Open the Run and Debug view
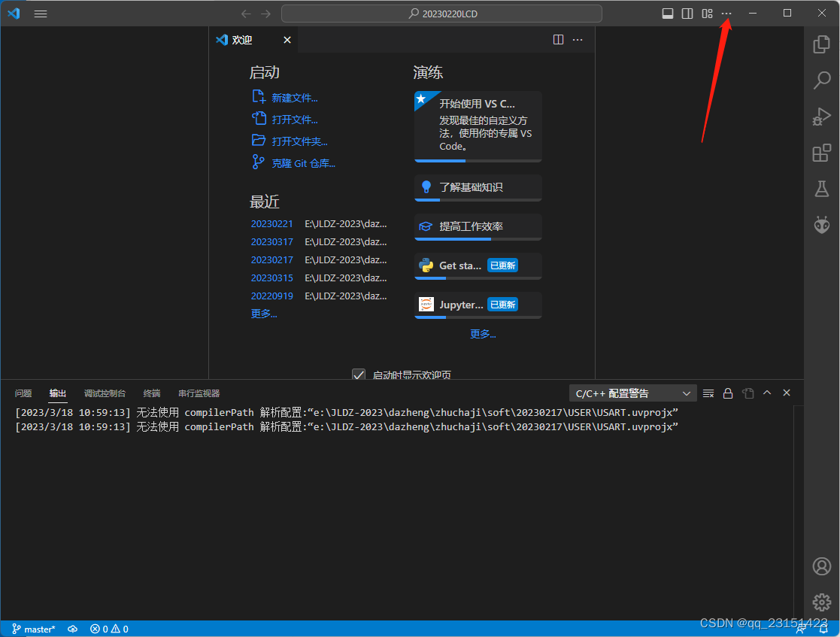The image size is (840, 637). [x=821, y=117]
